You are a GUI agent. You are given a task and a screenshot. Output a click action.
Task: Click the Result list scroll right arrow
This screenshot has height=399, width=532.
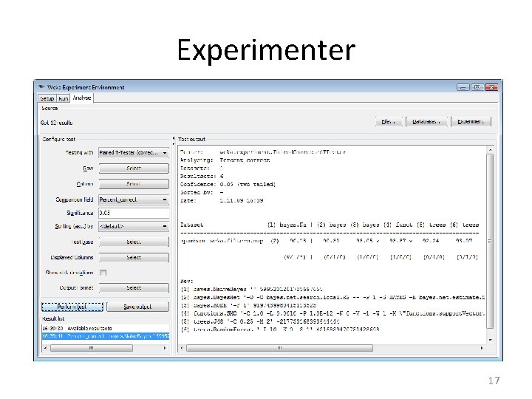click(166, 348)
